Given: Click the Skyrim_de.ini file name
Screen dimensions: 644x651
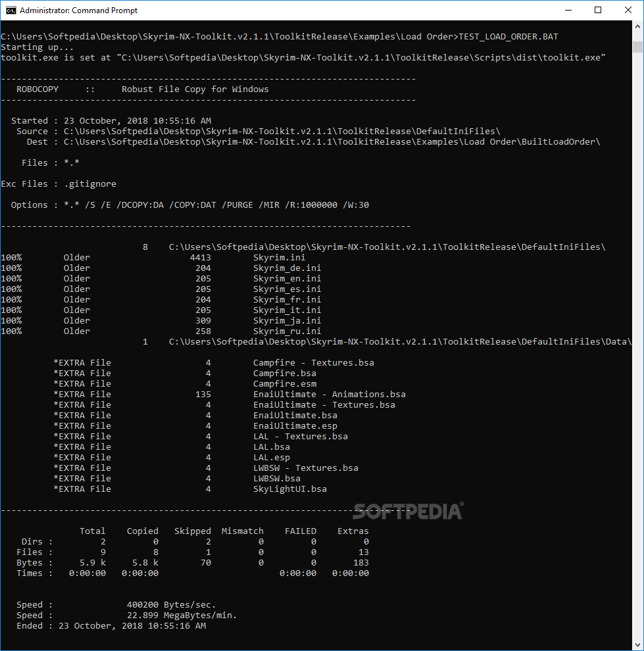Looking at the screenshot, I should coord(287,268).
